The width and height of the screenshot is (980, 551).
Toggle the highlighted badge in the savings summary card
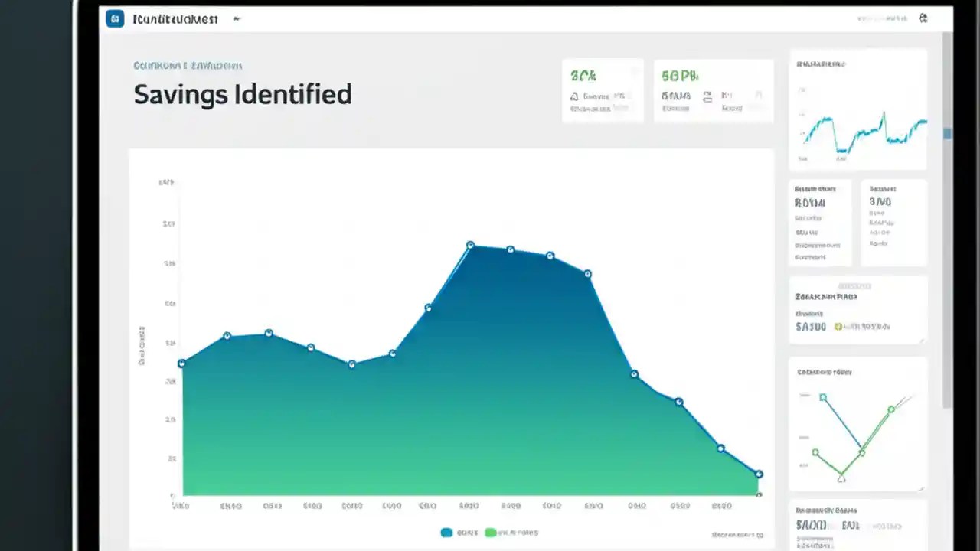854,285
